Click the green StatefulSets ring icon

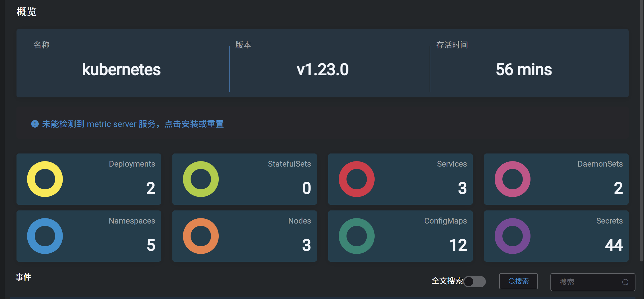[201, 179]
